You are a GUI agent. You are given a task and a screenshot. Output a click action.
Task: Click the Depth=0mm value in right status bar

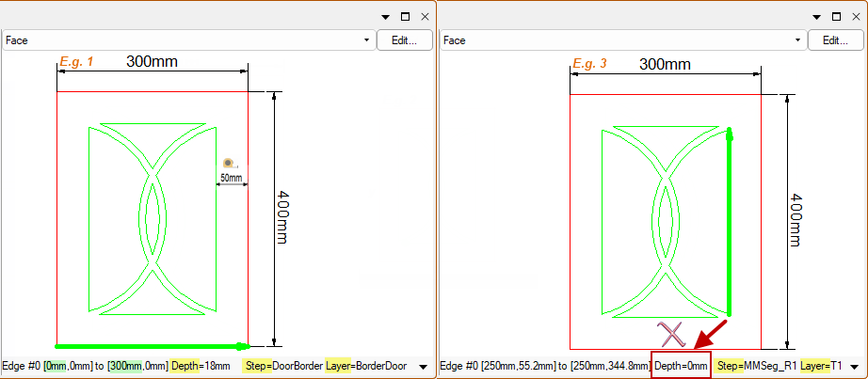click(681, 365)
